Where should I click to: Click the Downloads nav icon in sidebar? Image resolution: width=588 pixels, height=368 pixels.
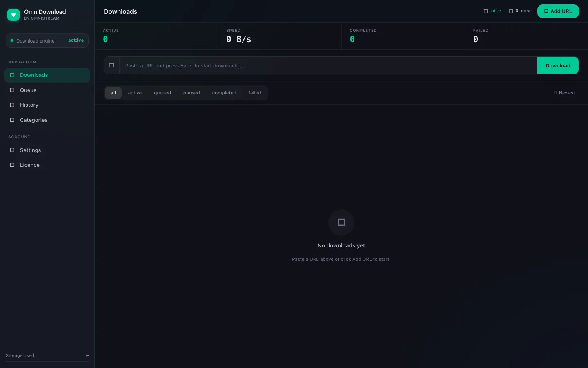tap(12, 75)
